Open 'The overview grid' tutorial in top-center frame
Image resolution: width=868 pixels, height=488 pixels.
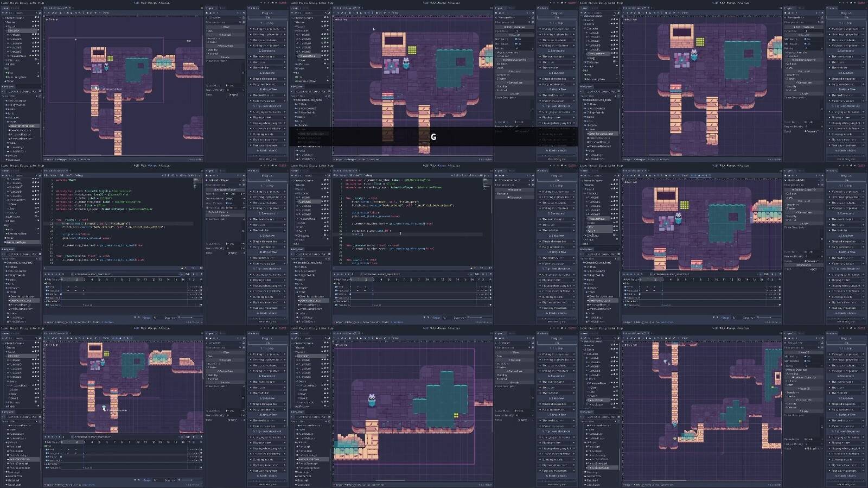point(557,56)
